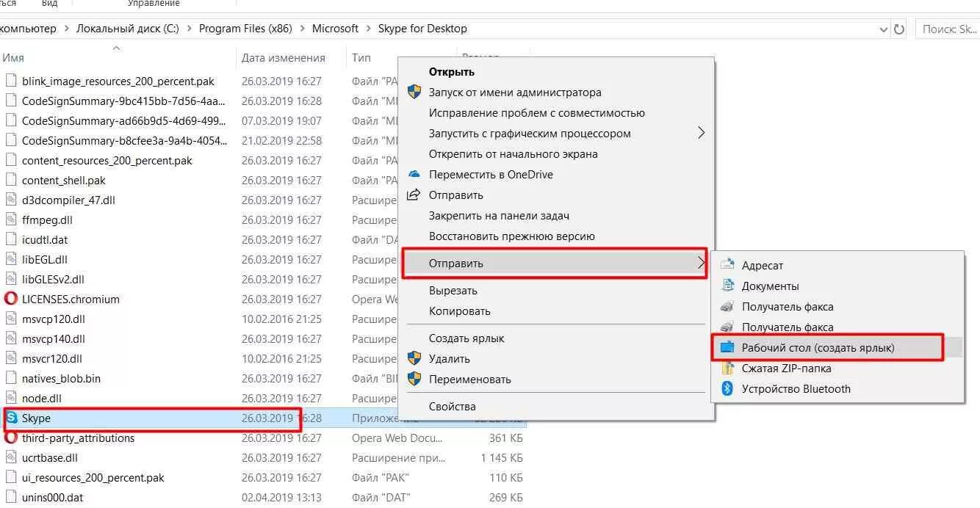The image size is (980, 508).
Task: Click the Opera icon next to LICENSES.chromium
Action: tap(11, 299)
